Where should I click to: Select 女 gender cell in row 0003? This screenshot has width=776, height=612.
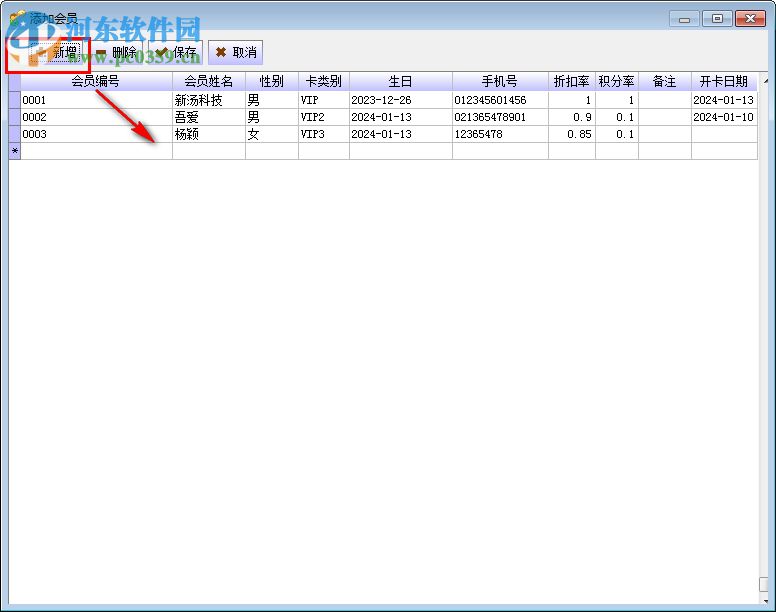[272, 134]
